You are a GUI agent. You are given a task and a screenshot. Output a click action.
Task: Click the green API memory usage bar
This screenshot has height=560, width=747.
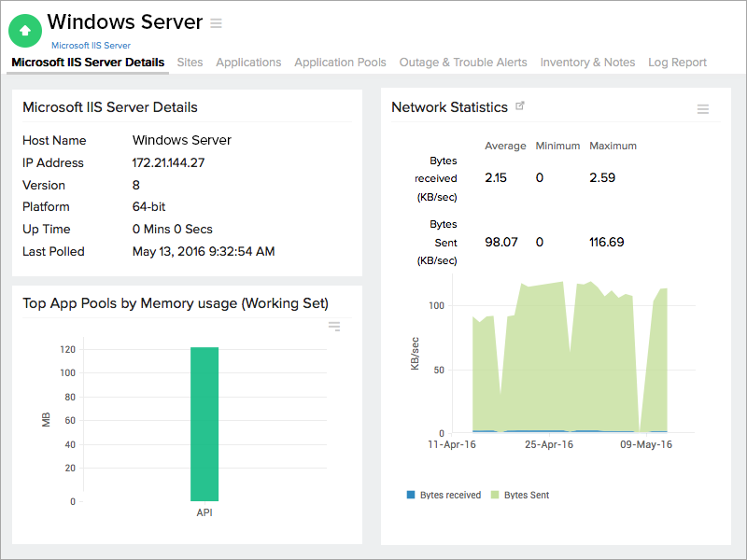tap(204, 425)
